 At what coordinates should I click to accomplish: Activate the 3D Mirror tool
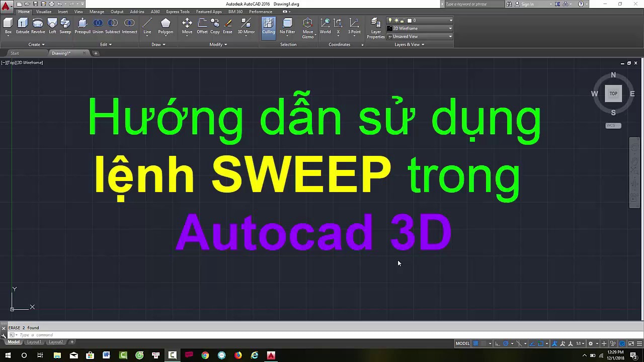246,26
